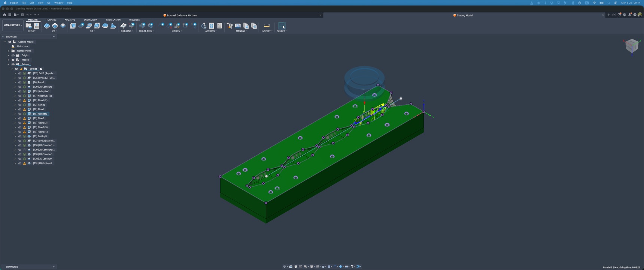644x270 pixels.
Task: Click the Wi-Fi status icon in menu bar
Action: 594,3
